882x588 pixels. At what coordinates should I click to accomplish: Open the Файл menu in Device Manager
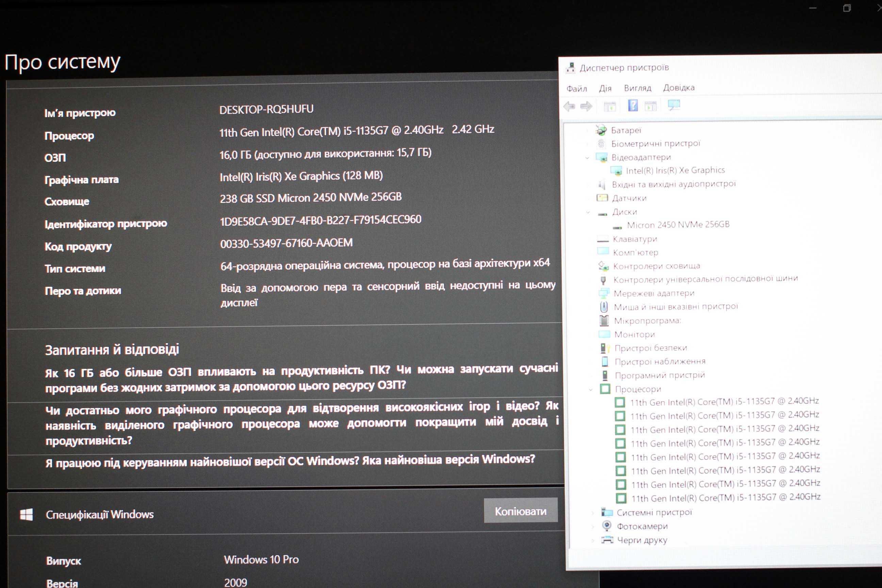tap(577, 88)
